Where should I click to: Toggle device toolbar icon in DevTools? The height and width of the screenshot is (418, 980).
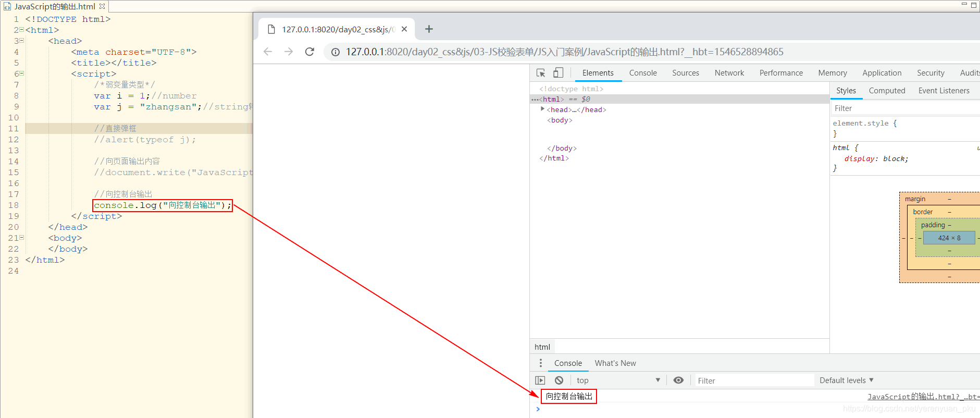[558, 73]
